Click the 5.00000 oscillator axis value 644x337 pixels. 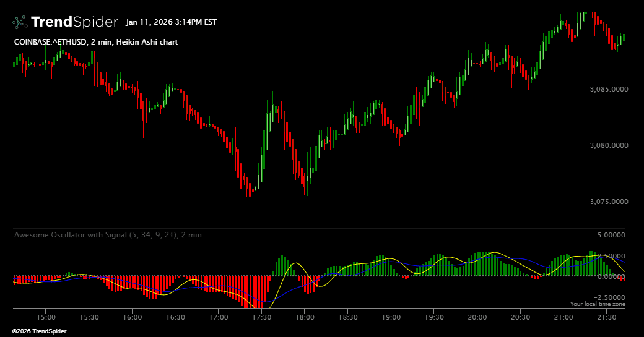coord(611,235)
